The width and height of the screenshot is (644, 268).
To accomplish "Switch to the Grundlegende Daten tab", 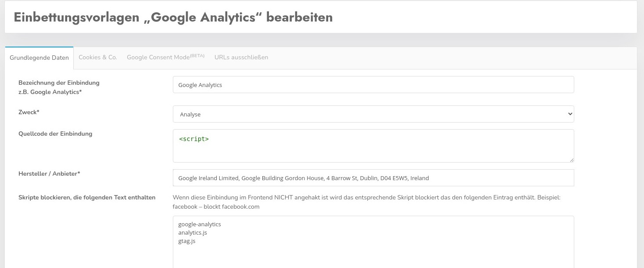I will 39,58.
